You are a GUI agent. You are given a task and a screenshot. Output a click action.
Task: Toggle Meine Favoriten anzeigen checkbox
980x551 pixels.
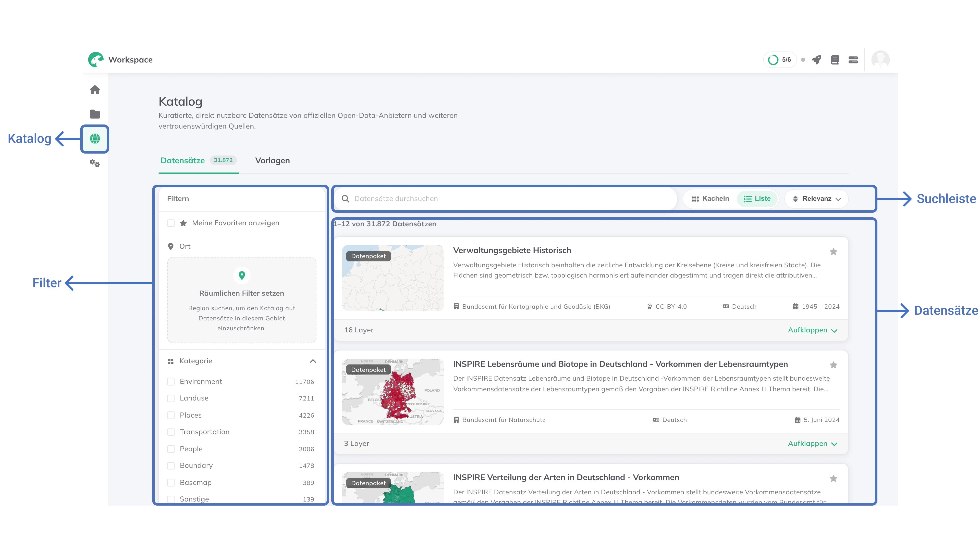point(171,223)
